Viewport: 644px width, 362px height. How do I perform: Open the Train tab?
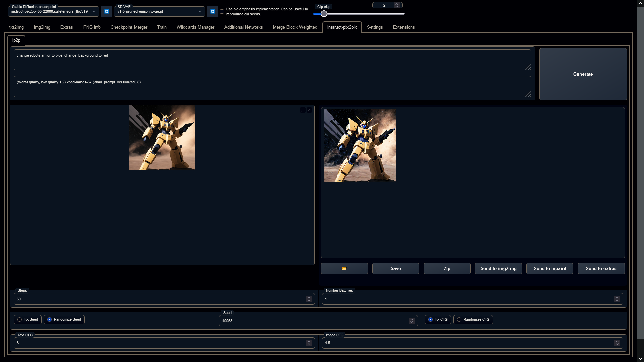tap(162, 27)
